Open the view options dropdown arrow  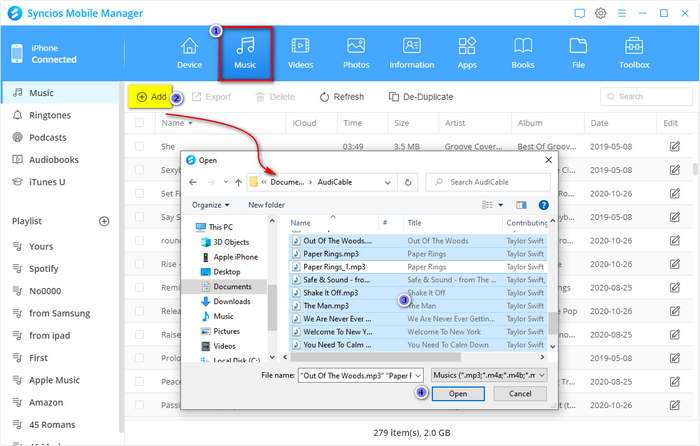click(x=500, y=205)
